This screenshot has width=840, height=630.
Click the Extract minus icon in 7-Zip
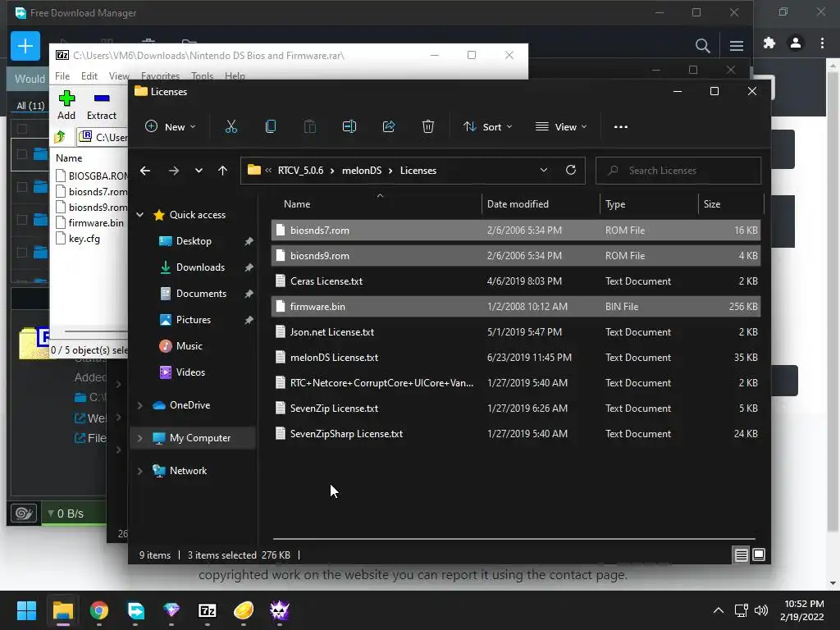pos(101,98)
